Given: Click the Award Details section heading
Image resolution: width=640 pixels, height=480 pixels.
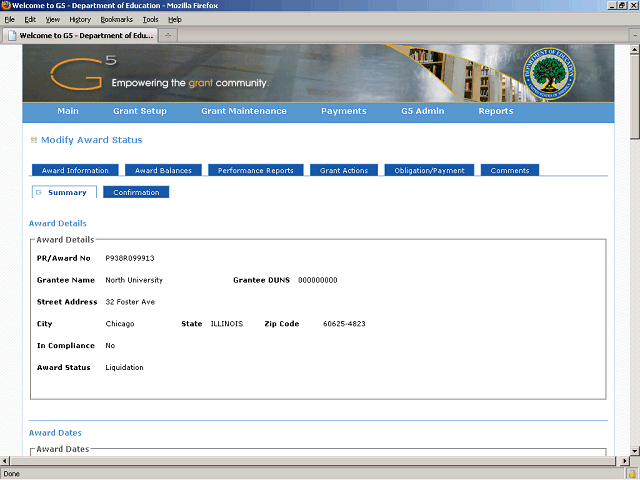Looking at the screenshot, I should pos(58,223).
